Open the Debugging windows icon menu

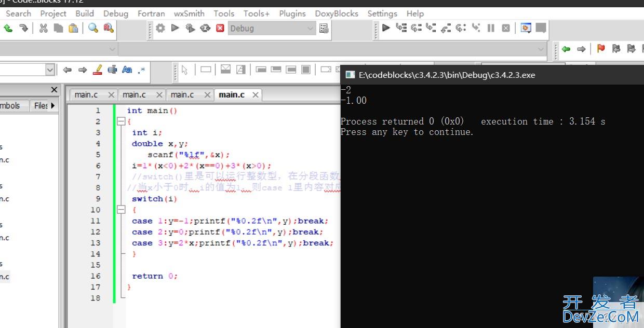coord(526,28)
